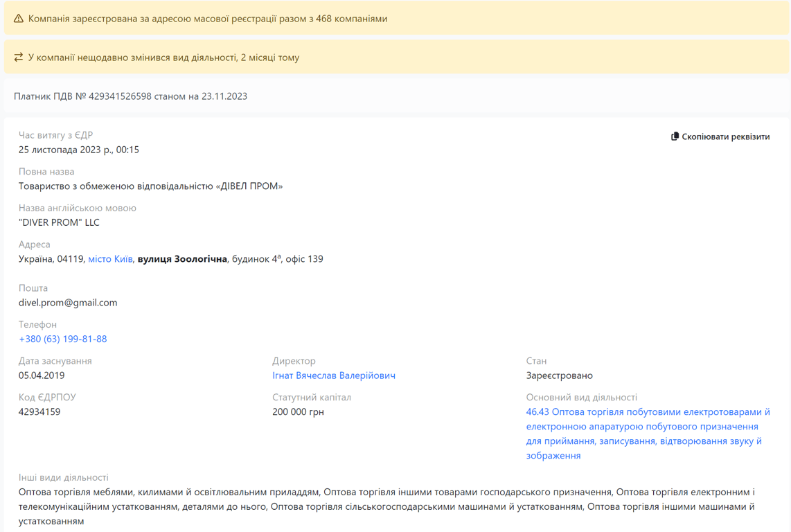Call the phone number +380 (63) 199-81-88

pyautogui.click(x=62, y=339)
